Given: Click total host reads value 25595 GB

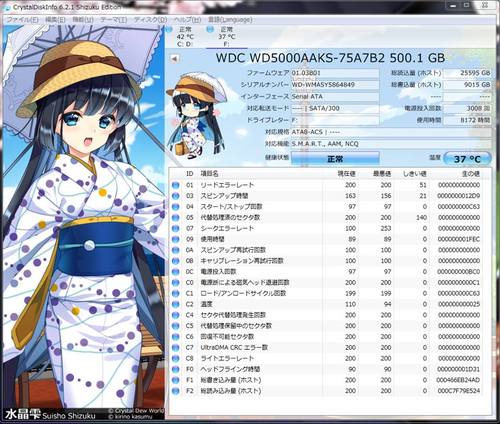Looking at the screenshot, I should pyautogui.click(x=467, y=73).
